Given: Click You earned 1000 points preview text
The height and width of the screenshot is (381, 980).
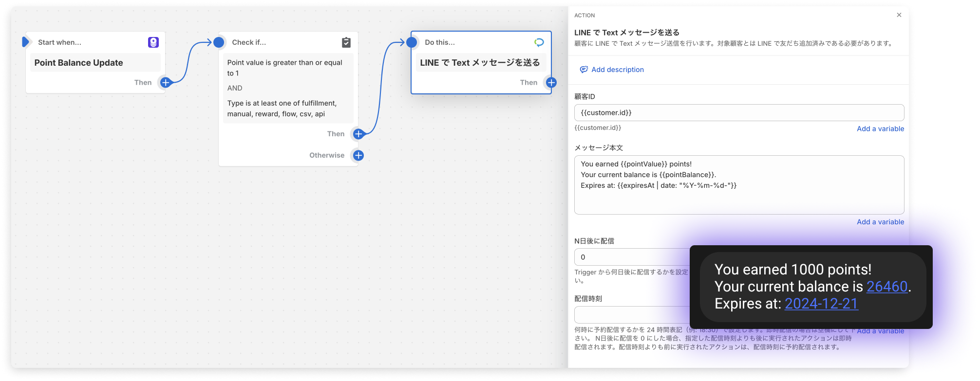Looking at the screenshot, I should click(793, 270).
